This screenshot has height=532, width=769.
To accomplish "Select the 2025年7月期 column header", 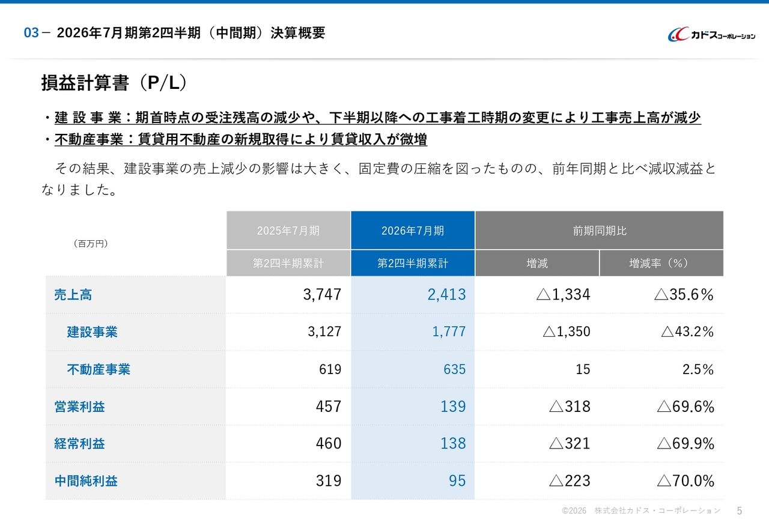I will pos(288,231).
